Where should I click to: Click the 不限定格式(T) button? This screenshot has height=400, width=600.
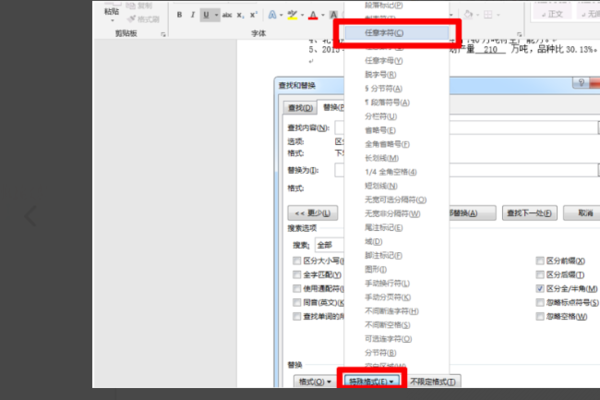(433, 382)
